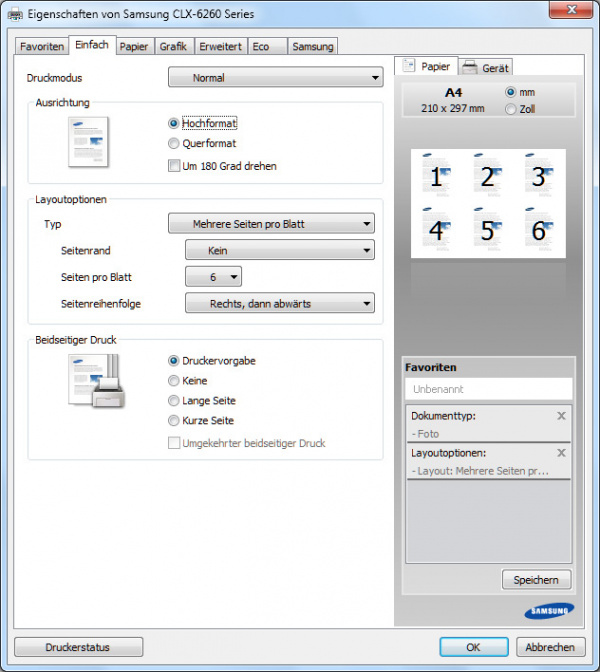Open the Druckmodus dropdown
The height and width of the screenshot is (672, 600).
point(275,78)
